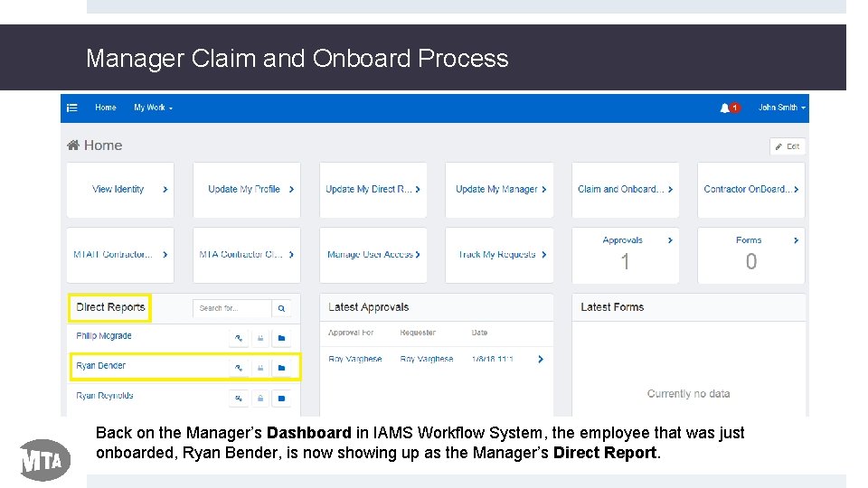Screen dimensions: 868x488
Task: Click the Direct Reports panel heading
Action: coord(110,307)
